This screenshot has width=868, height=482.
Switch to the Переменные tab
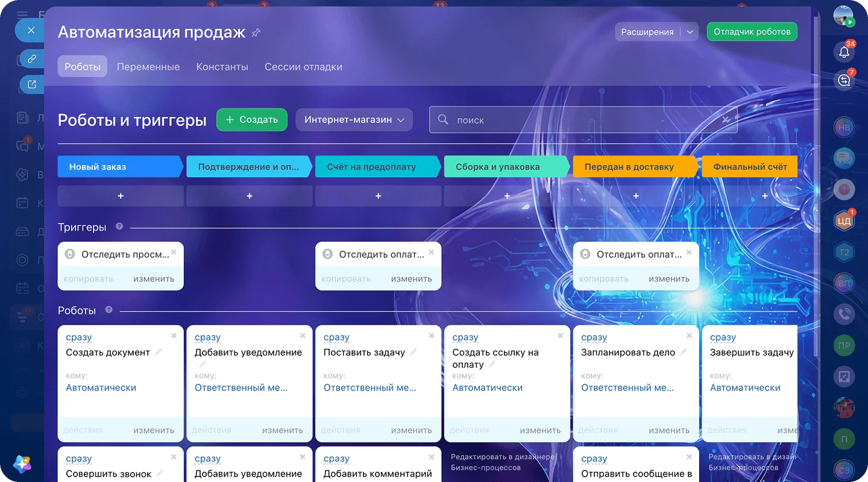point(148,67)
